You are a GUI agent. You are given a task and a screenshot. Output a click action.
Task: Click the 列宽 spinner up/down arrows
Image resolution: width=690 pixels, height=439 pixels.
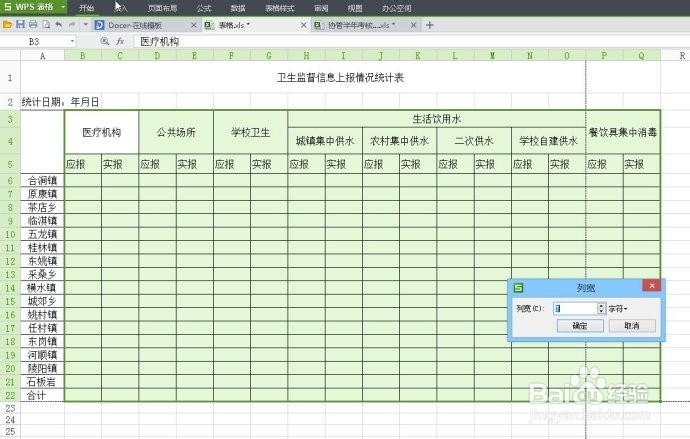(x=602, y=309)
